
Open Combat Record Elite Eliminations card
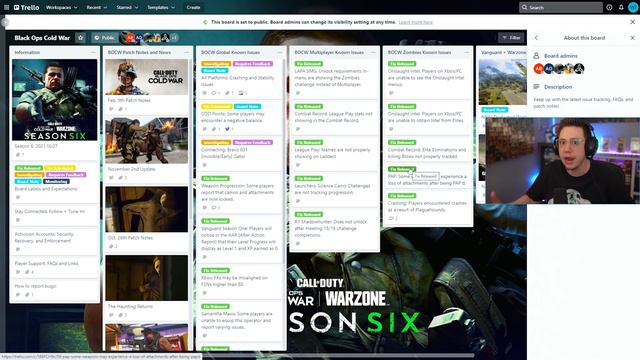pyautogui.click(x=427, y=149)
